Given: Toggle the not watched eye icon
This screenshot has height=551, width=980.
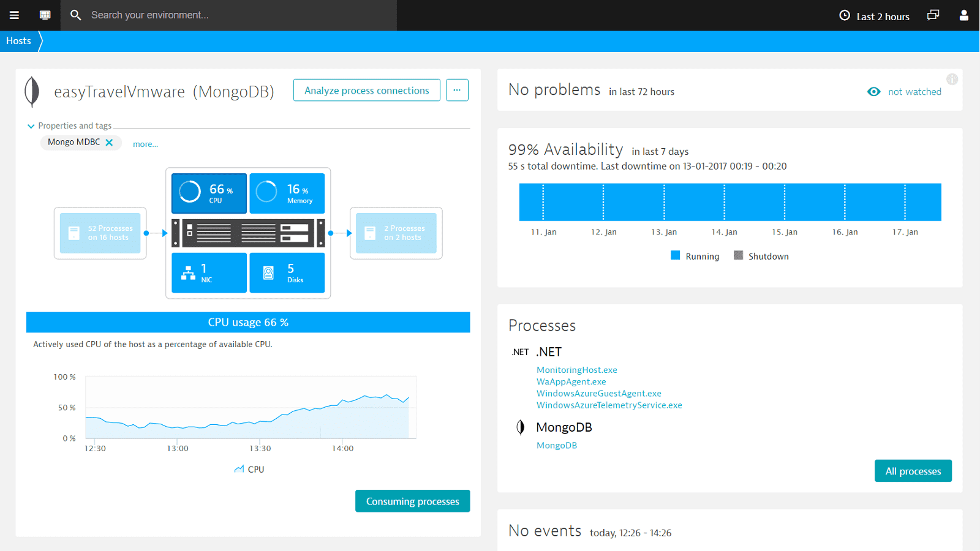Looking at the screenshot, I should 874,92.
